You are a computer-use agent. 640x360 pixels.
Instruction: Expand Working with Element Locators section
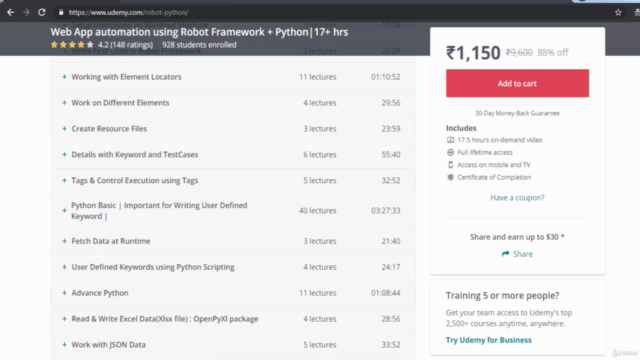(233, 77)
